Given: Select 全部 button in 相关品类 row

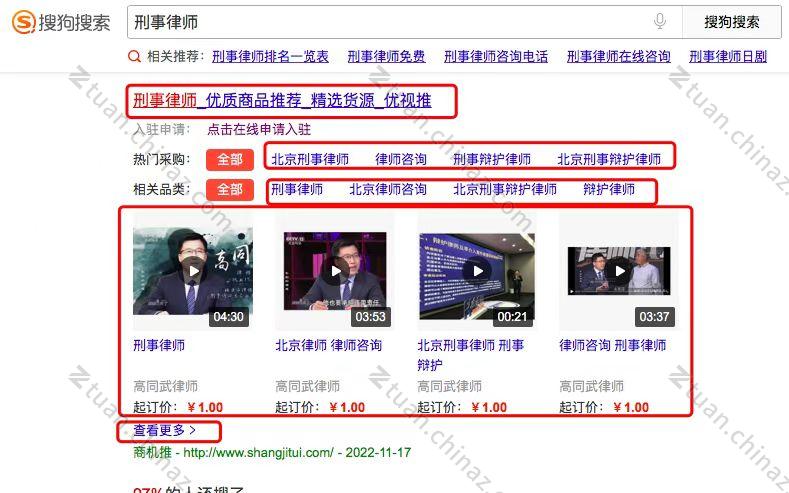Looking at the screenshot, I should point(230,190).
